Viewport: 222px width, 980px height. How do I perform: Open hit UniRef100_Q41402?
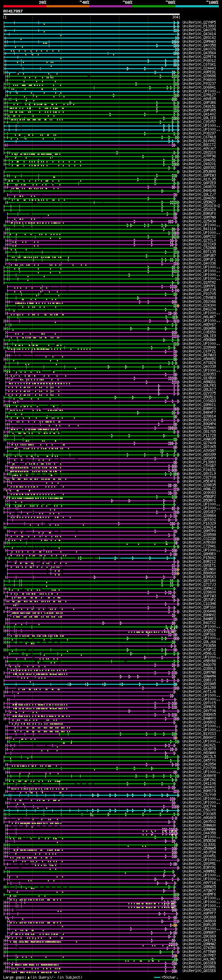(199, 114)
